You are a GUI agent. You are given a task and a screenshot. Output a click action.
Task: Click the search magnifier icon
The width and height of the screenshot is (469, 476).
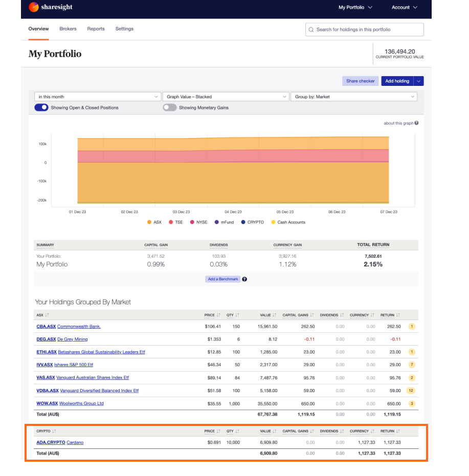pyautogui.click(x=311, y=30)
